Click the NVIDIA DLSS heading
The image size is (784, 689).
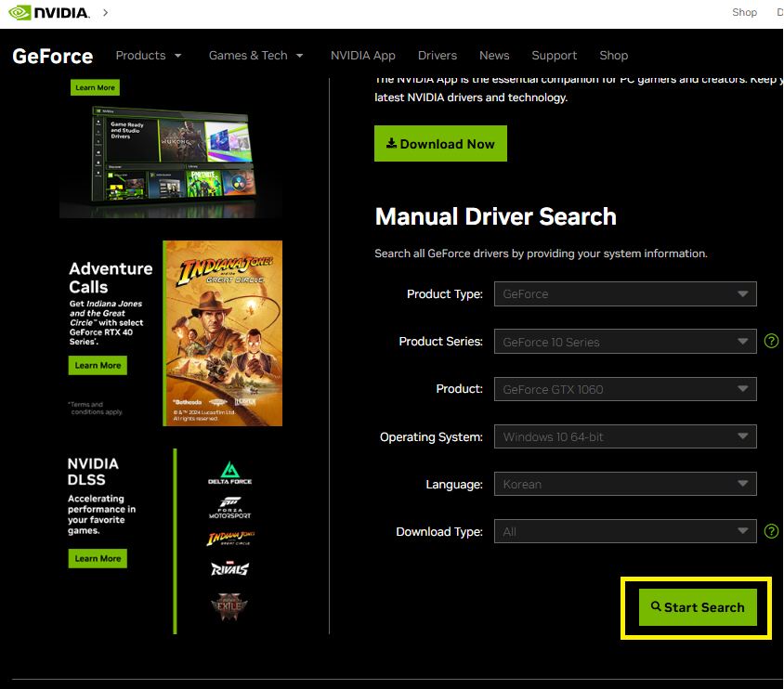tap(93, 471)
